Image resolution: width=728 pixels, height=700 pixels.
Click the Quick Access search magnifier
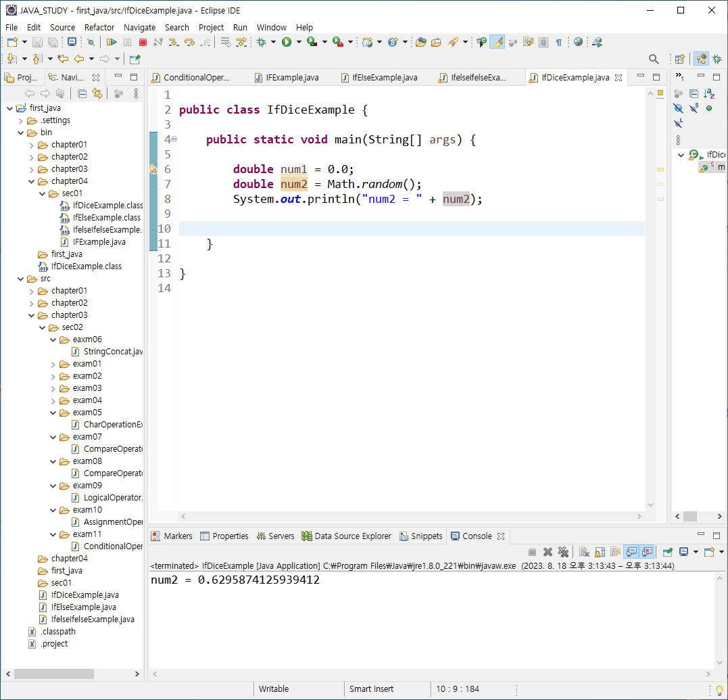pos(653,59)
